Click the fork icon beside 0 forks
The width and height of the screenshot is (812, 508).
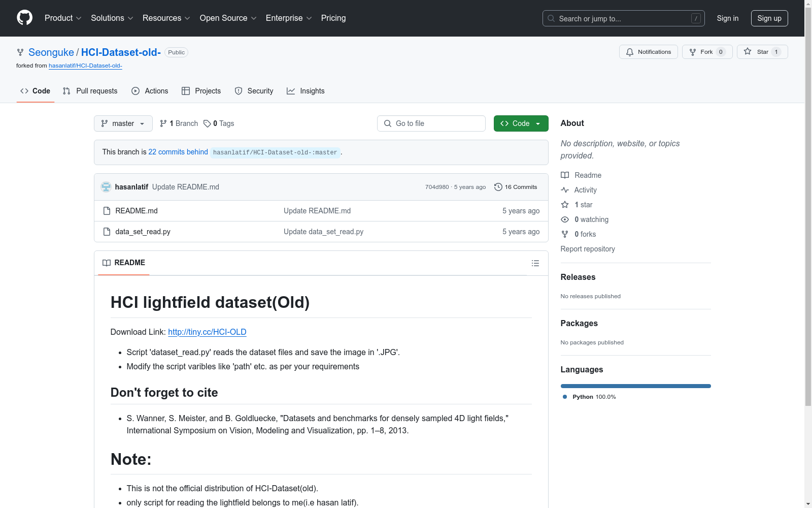[x=565, y=234]
